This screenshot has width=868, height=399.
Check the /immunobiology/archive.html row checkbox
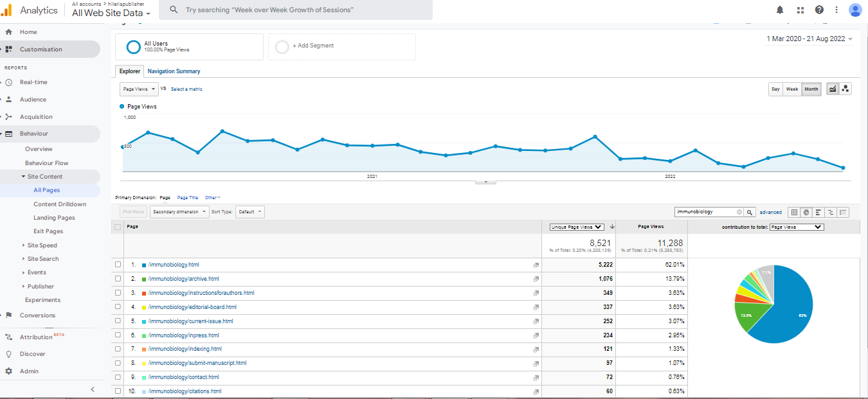coord(118,279)
